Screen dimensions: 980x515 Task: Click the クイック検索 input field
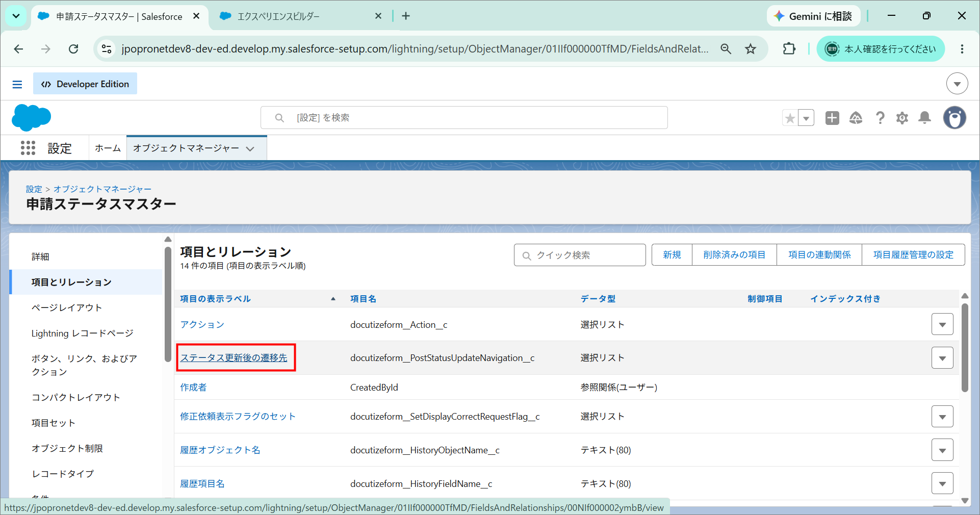pyautogui.click(x=580, y=255)
